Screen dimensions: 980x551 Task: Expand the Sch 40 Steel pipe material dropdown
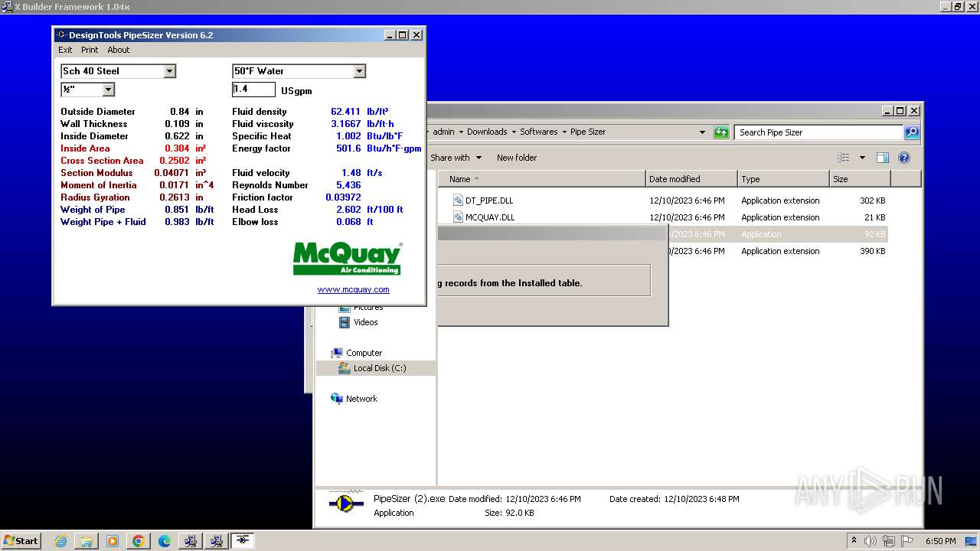coord(170,71)
